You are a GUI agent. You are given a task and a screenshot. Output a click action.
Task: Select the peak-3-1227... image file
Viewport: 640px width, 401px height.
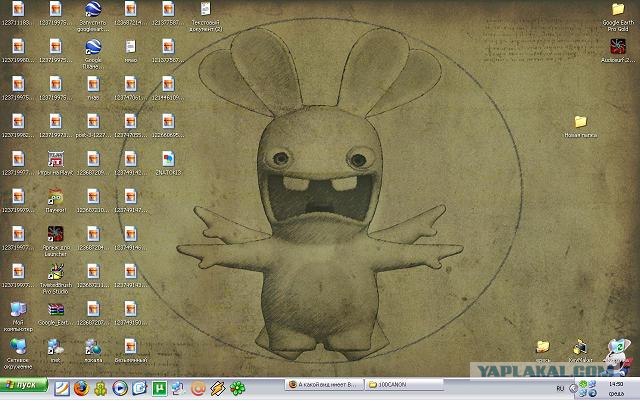93,126
